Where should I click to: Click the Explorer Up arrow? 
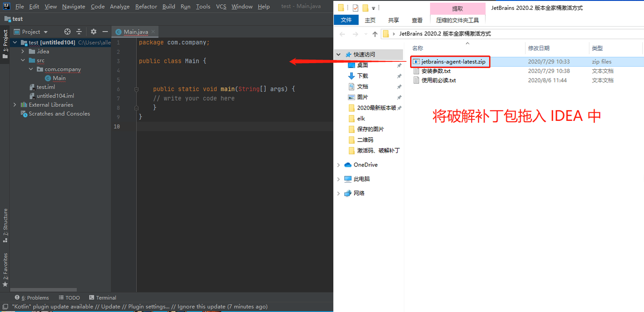pyautogui.click(x=375, y=34)
